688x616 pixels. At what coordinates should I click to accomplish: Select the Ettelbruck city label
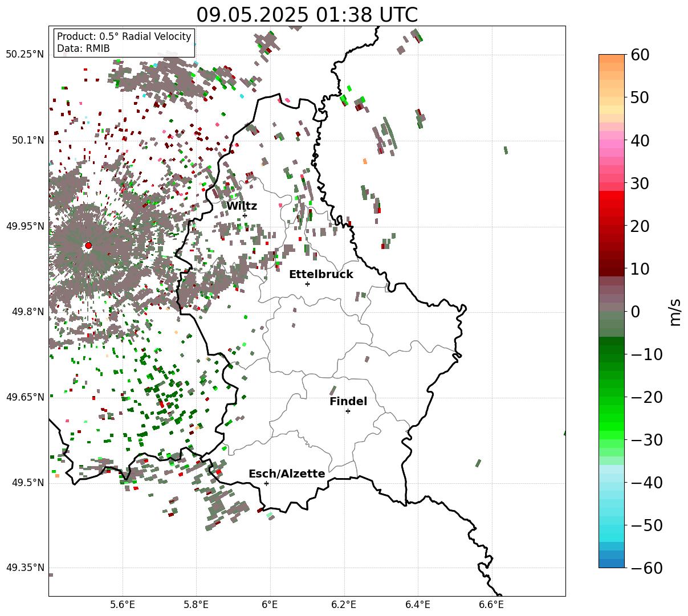click(321, 275)
